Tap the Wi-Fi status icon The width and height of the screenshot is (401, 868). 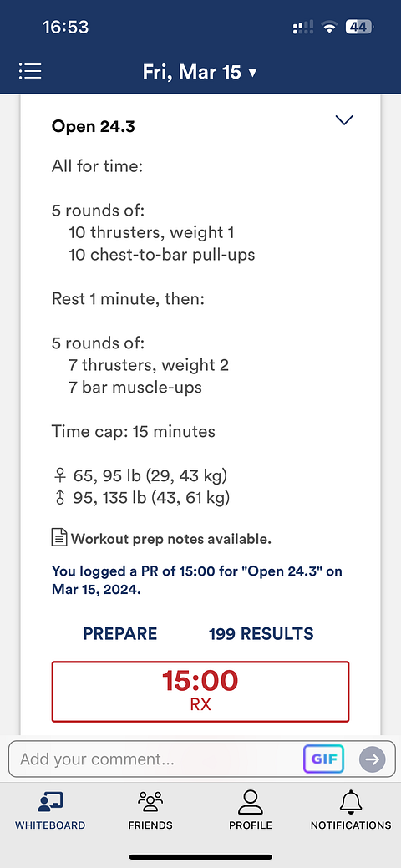point(331,27)
